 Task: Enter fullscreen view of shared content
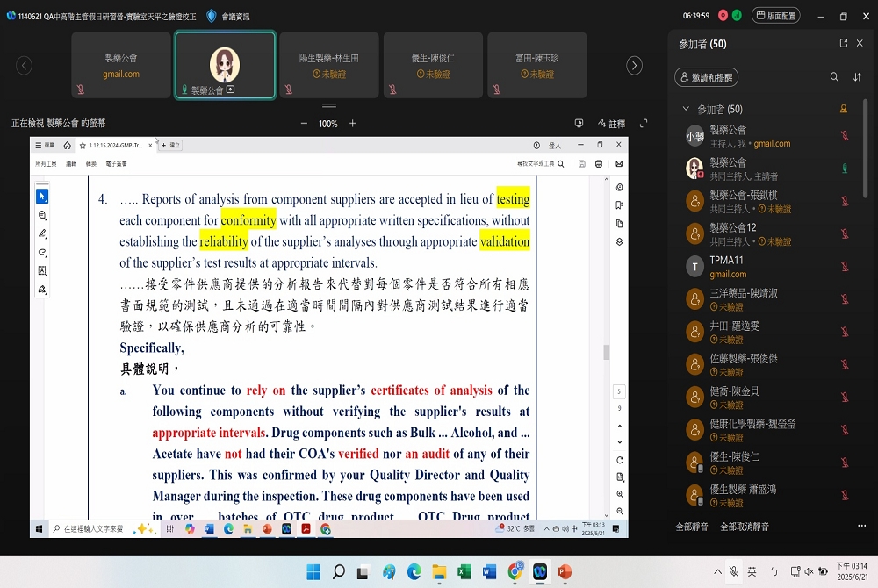tap(644, 124)
